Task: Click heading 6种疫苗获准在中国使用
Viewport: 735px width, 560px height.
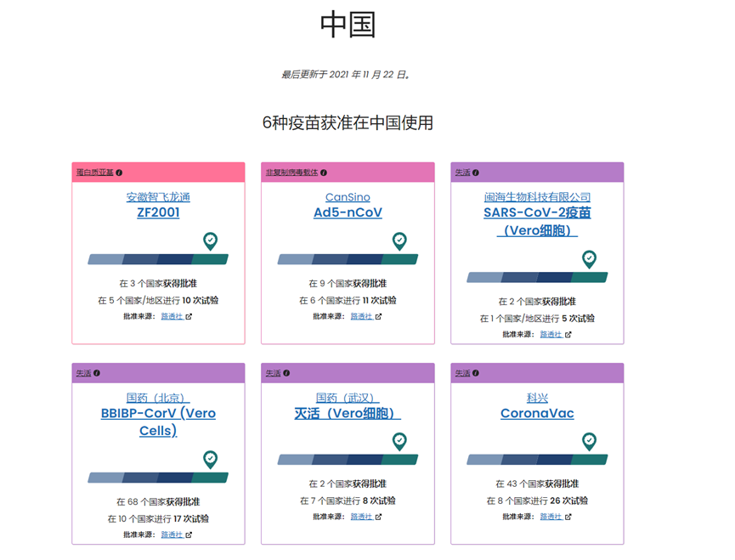Action: point(348,122)
